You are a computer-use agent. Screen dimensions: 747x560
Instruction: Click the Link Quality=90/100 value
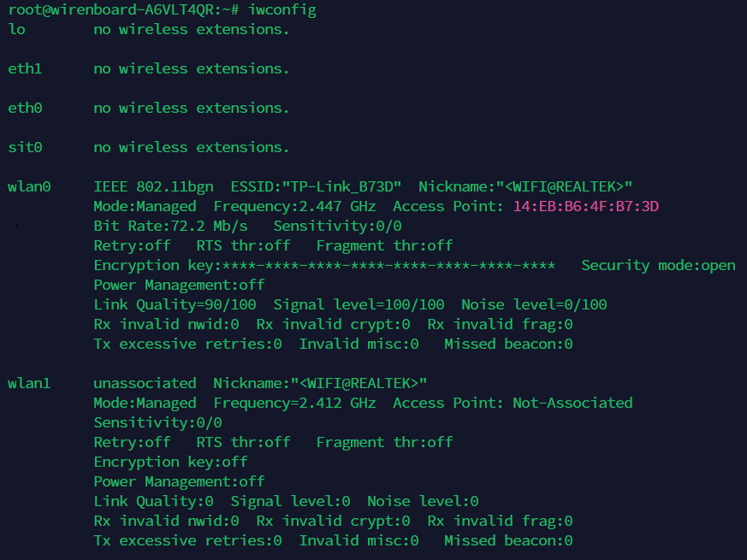click(175, 304)
